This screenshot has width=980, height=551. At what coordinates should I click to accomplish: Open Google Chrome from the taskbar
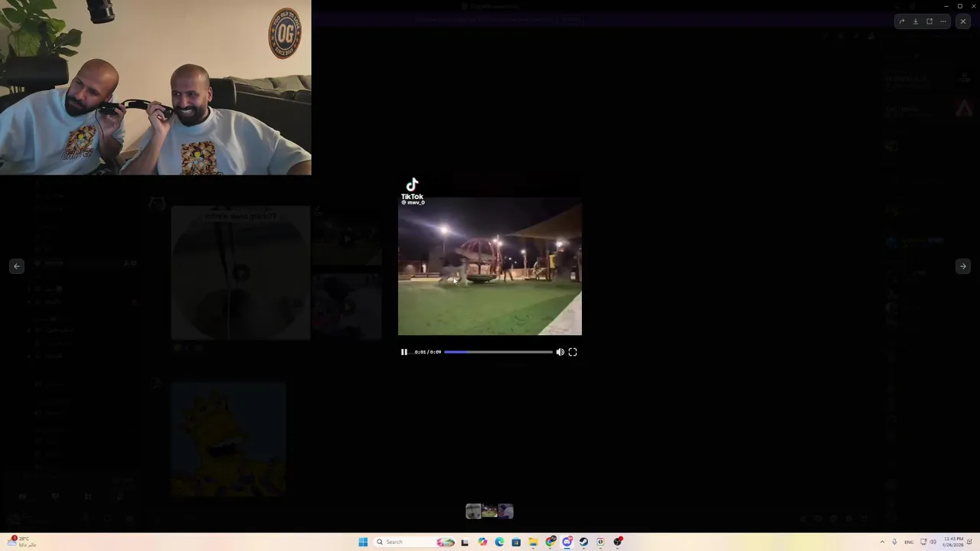click(x=550, y=542)
